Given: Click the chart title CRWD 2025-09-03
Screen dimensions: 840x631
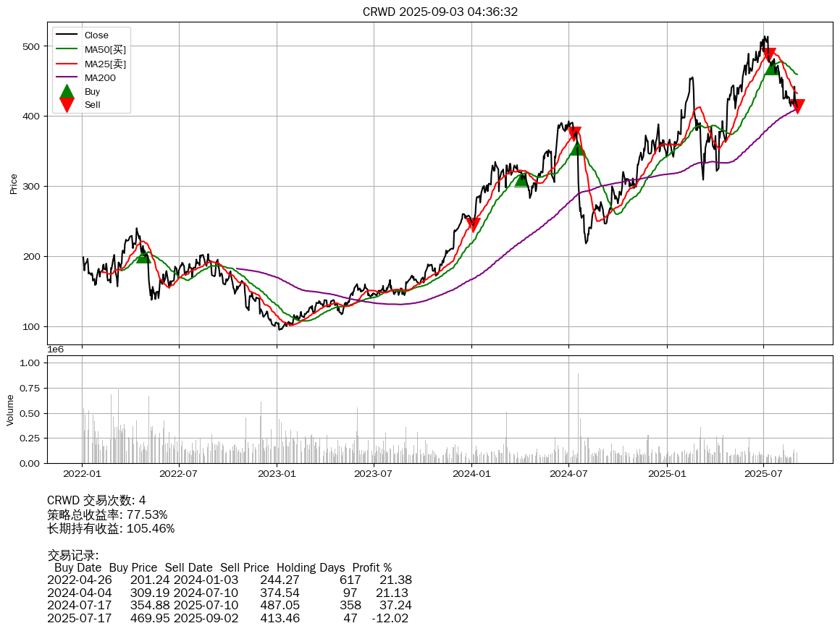Looking at the screenshot, I should click(440, 12).
